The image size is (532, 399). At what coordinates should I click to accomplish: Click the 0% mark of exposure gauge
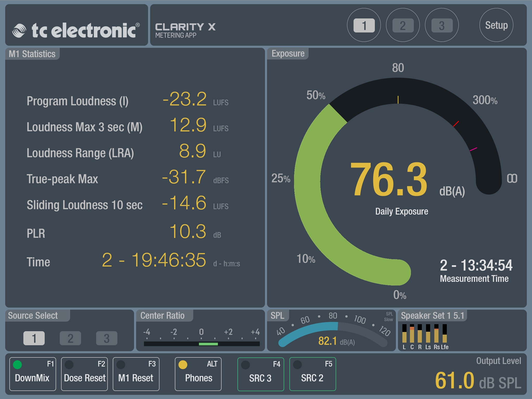(400, 295)
